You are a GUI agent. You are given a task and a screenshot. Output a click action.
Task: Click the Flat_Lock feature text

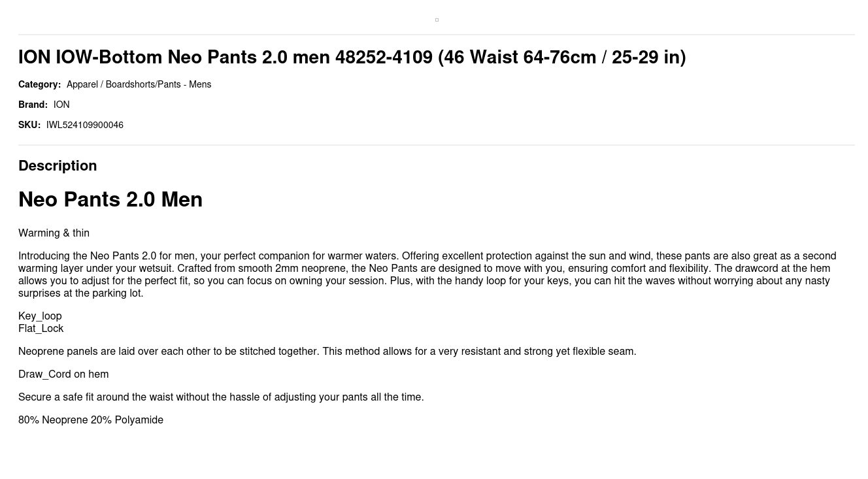(41, 329)
